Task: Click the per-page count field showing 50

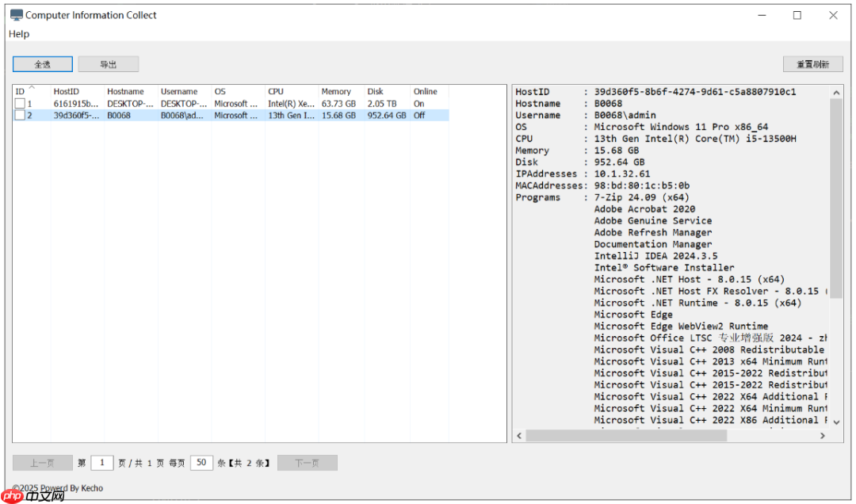Action: pyautogui.click(x=202, y=462)
